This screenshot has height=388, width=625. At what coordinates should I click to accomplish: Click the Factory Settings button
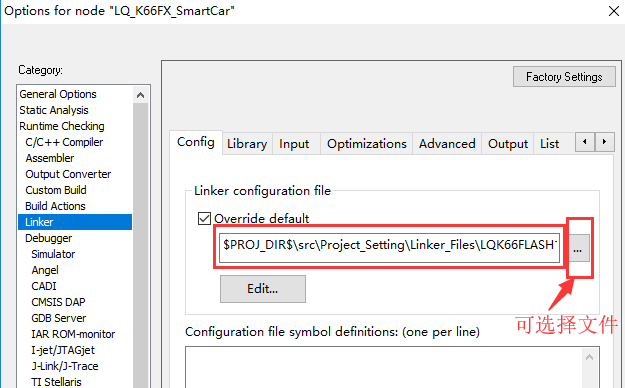click(x=564, y=77)
